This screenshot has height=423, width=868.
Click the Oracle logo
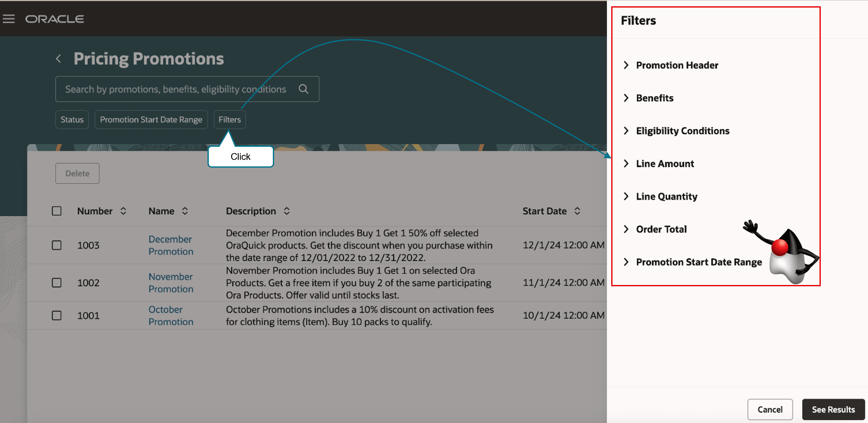tap(55, 19)
